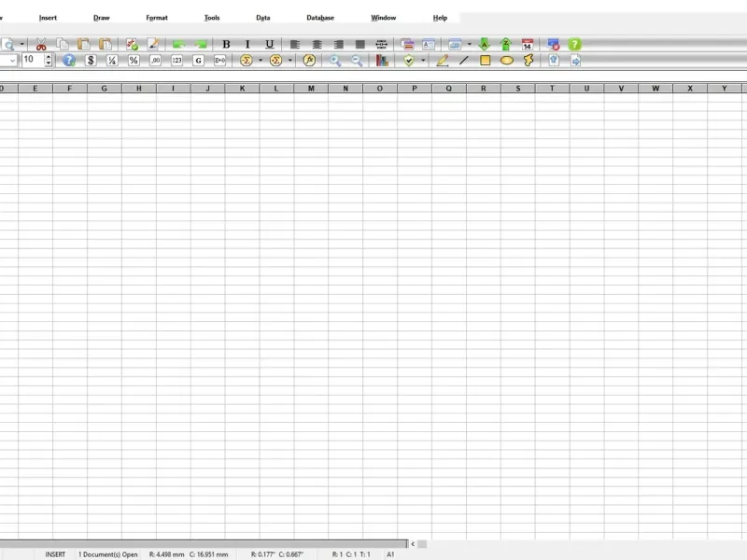The width and height of the screenshot is (747, 560).
Task: Apply 123 integer number format
Action: click(x=176, y=61)
